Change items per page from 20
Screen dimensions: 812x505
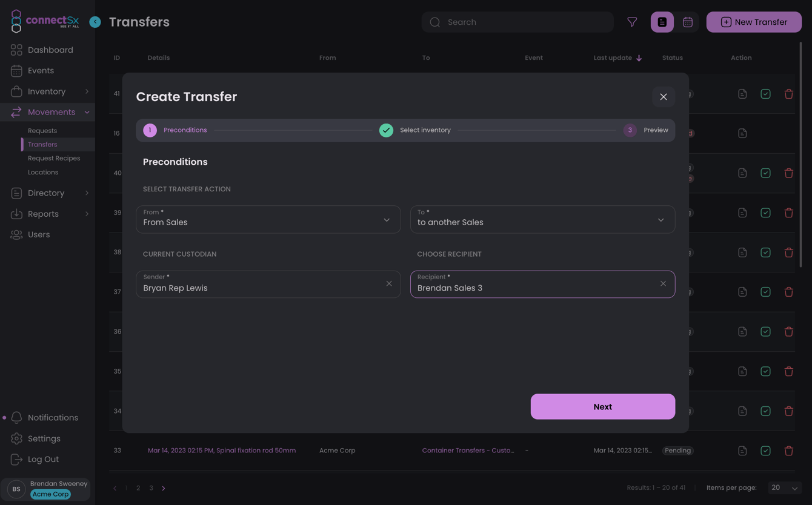pos(784,487)
